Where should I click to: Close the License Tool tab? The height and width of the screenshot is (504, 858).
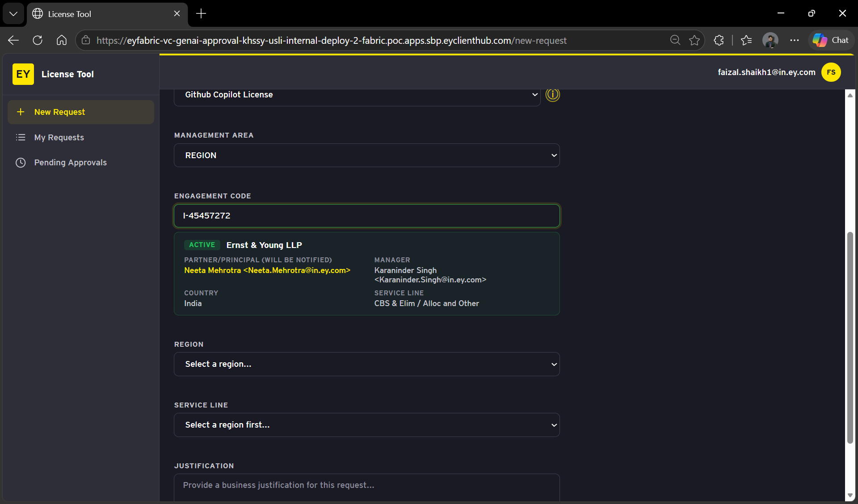point(177,14)
